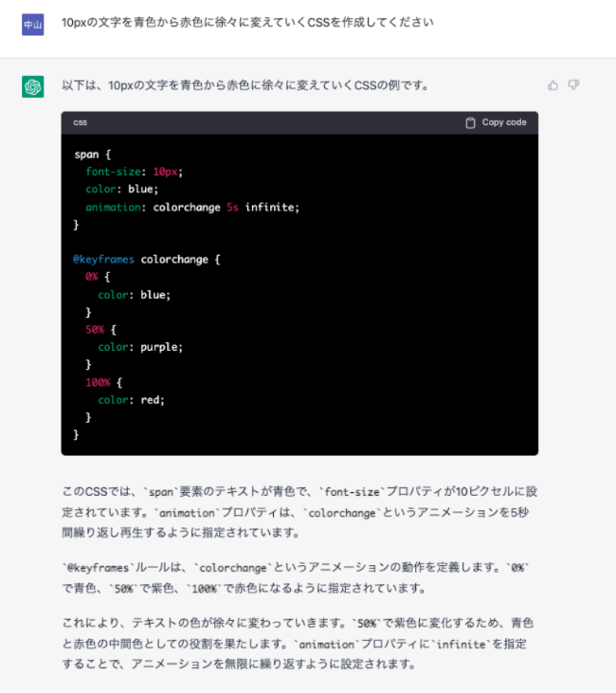Screen dimensions: 616x693
Task: Click the span { selector line
Action: (x=93, y=155)
